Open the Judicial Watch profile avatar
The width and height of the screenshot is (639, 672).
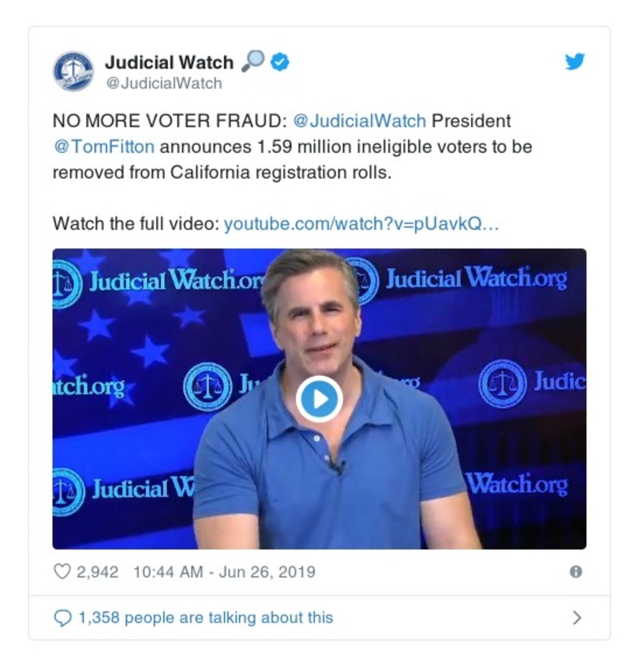pos(74,71)
